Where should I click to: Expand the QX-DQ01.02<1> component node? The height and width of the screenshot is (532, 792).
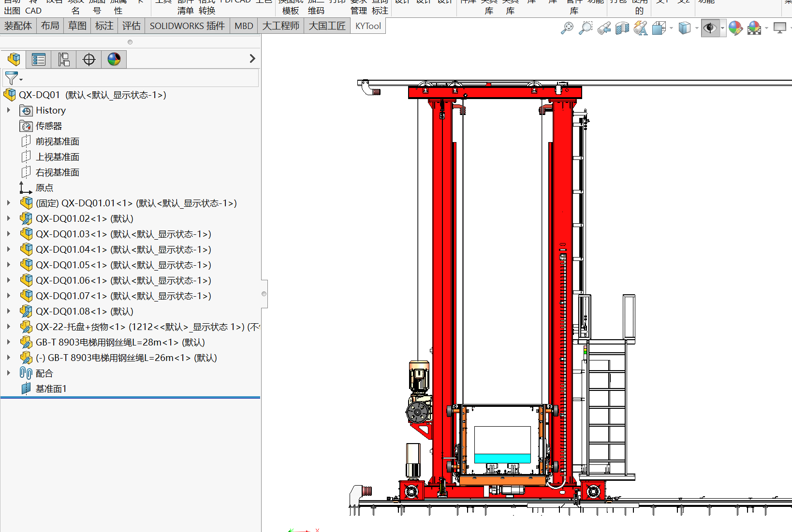(x=8, y=218)
